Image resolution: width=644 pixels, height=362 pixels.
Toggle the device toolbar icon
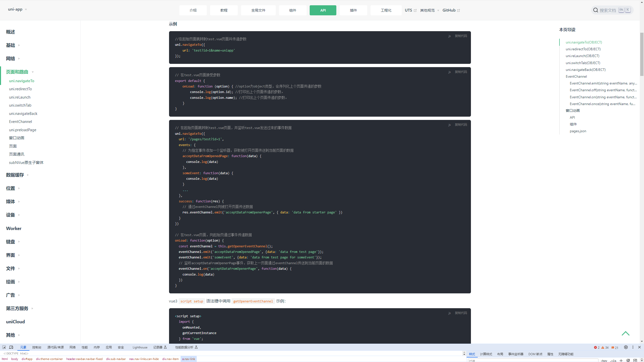(11, 347)
